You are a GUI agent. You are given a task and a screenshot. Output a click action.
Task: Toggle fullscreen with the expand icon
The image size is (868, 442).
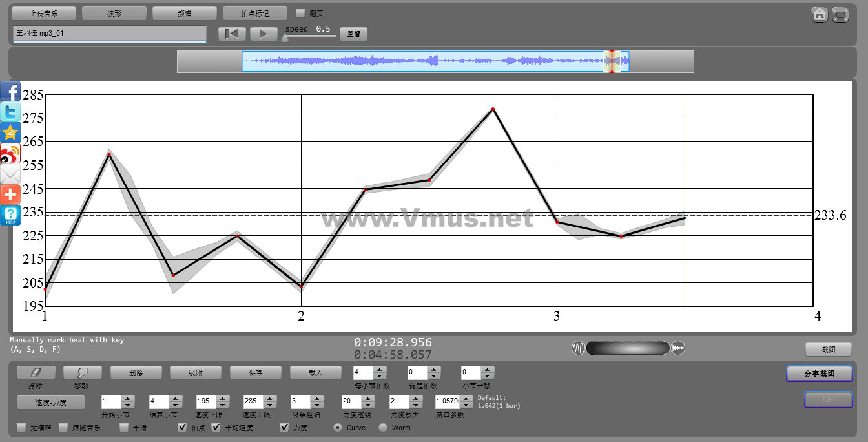tap(840, 14)
